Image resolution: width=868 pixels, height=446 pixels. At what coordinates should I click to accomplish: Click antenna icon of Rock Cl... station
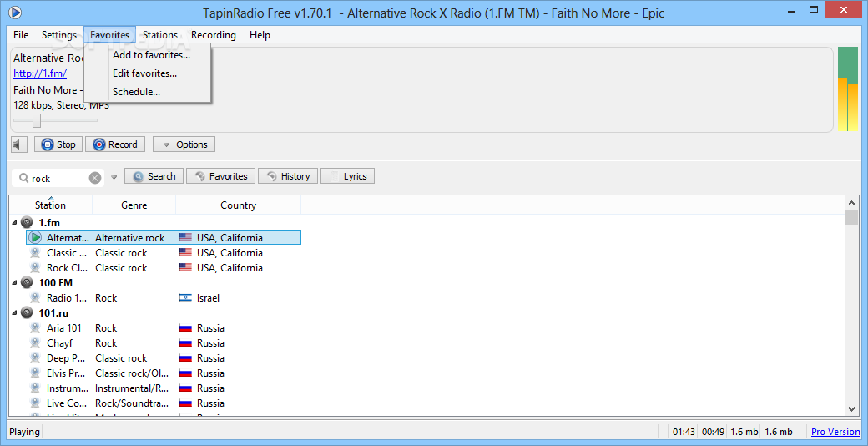[x=35, y=267]
